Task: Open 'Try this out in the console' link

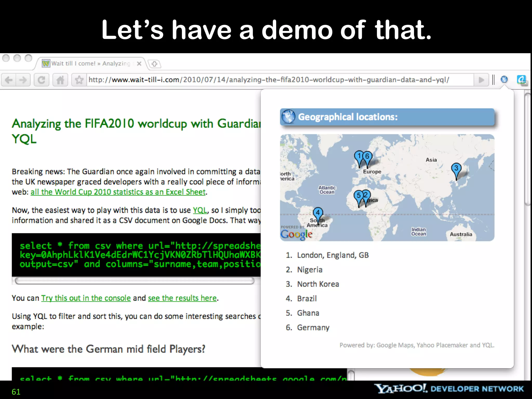Action: click(86, 298)
